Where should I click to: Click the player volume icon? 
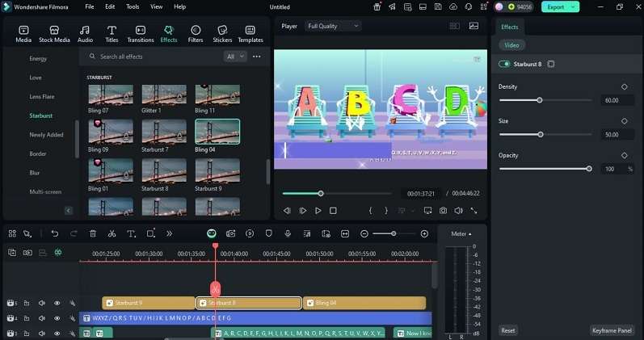[458, 211]
